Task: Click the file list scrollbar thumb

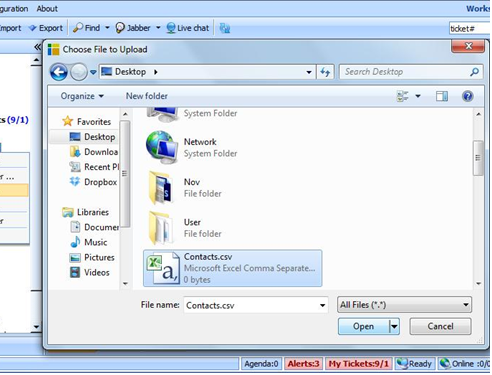Action: tap(478, 158)
